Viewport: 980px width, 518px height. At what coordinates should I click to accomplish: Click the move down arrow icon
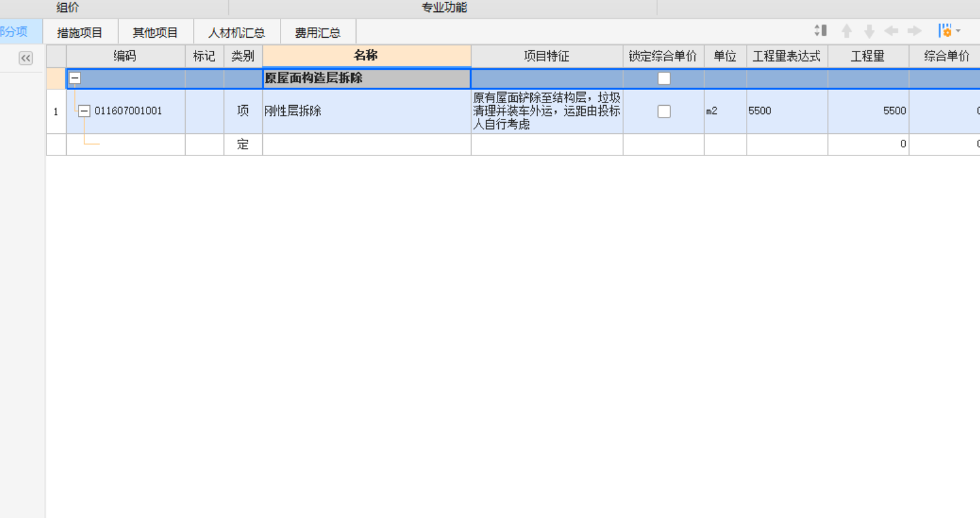pos(869,31)
